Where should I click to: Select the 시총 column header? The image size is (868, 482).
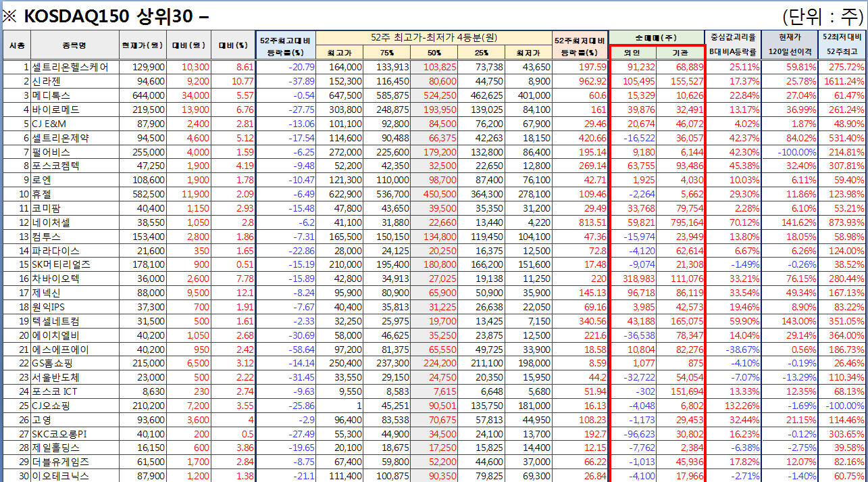pyautogui.click(x=17, y=45)
